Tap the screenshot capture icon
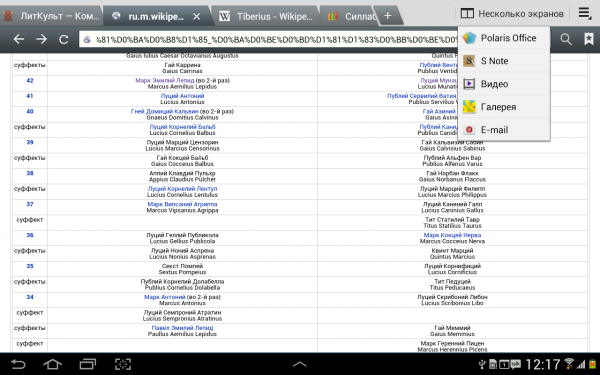Image resolution: width=600 pixels, height=375 pixels. (123, 364)
